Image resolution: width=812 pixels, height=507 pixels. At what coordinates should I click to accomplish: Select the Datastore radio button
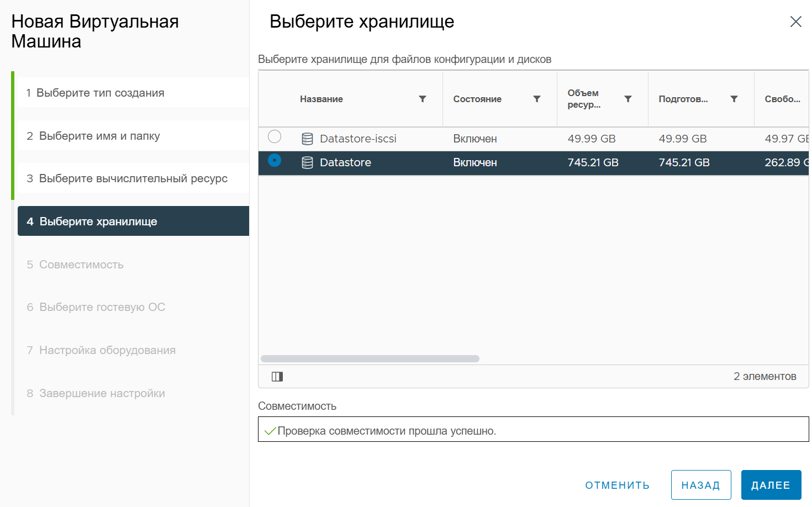click(275, 160)
